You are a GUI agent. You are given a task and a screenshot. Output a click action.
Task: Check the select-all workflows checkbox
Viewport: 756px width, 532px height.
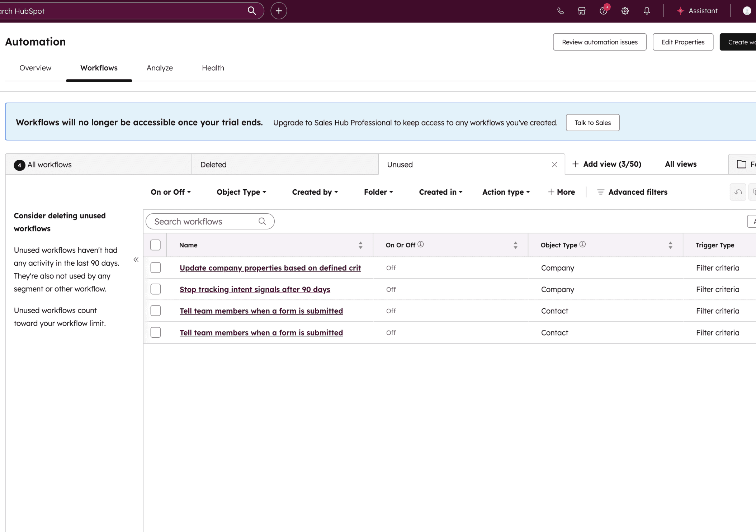click(155, 245)
